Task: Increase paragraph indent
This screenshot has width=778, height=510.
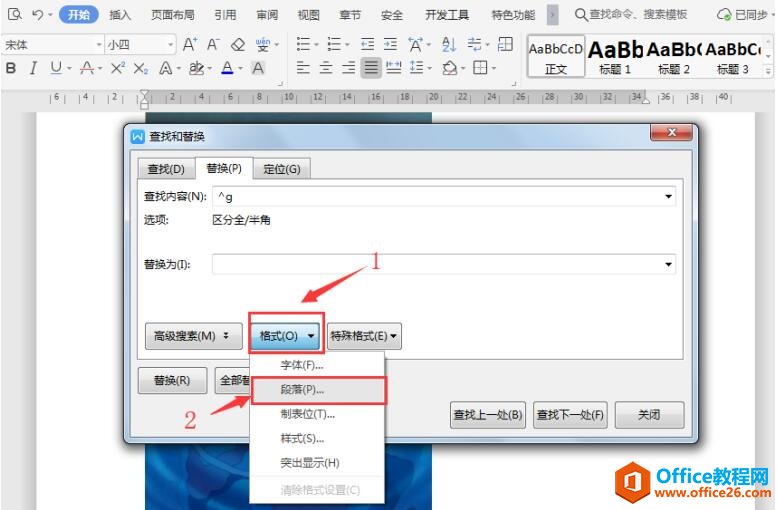Action: [x=390, y=44]
